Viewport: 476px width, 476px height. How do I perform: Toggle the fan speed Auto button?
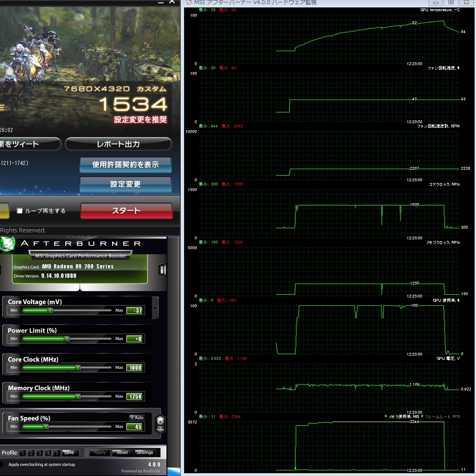138,418
